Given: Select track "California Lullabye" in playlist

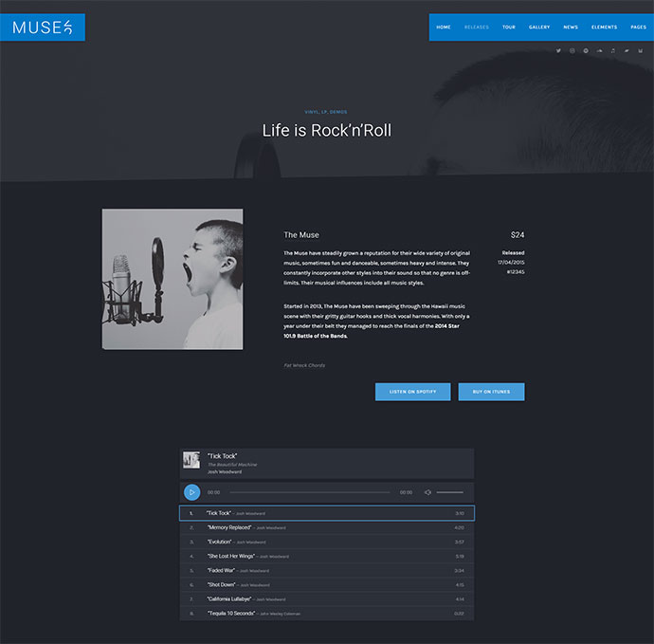Looking at the screenshot, I should [327, 598].
